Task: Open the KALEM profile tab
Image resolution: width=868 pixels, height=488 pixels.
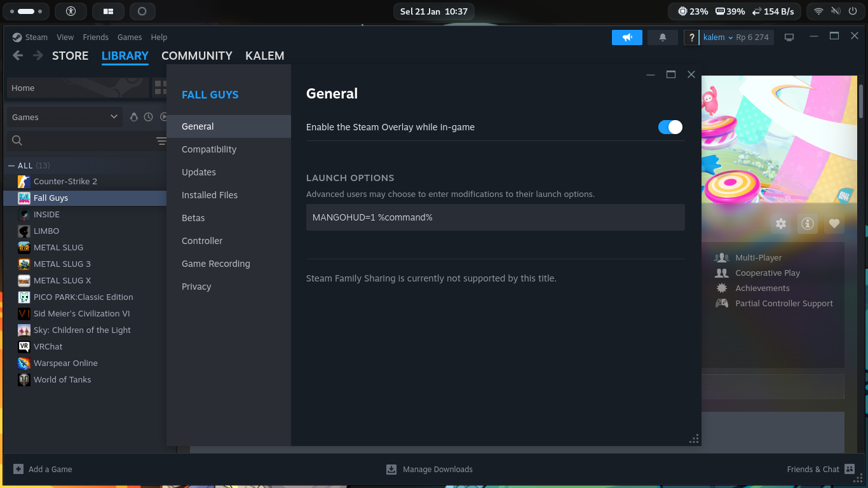Action: tap(265, 56)
